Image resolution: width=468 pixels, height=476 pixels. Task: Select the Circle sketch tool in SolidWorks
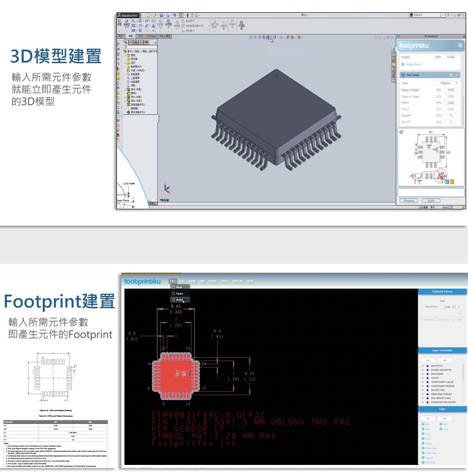pyautogui.click(x=140, y=21)
